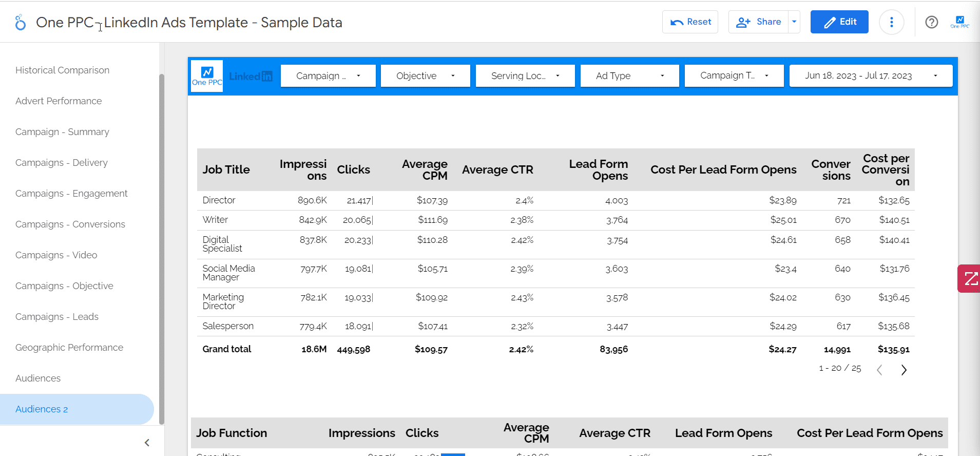Click the $24.61 cost per lead form cell
The image size is (980, 456).
tap(783, 240)
